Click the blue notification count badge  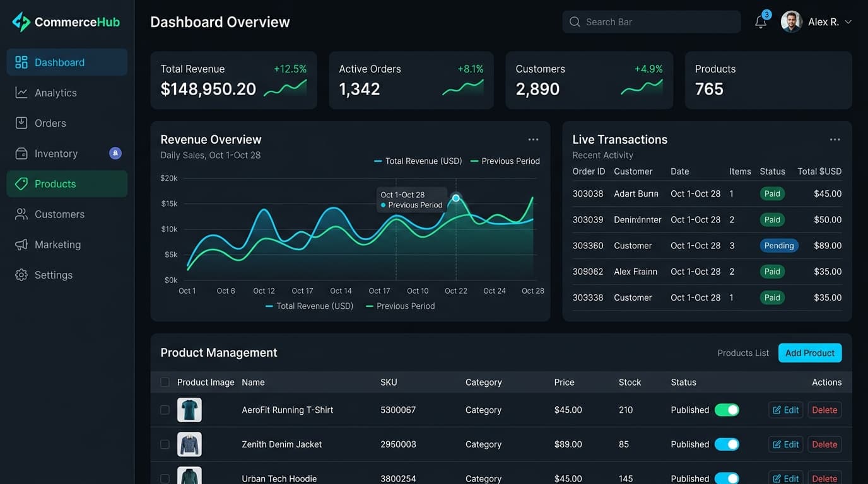click(x=766, y=14)
